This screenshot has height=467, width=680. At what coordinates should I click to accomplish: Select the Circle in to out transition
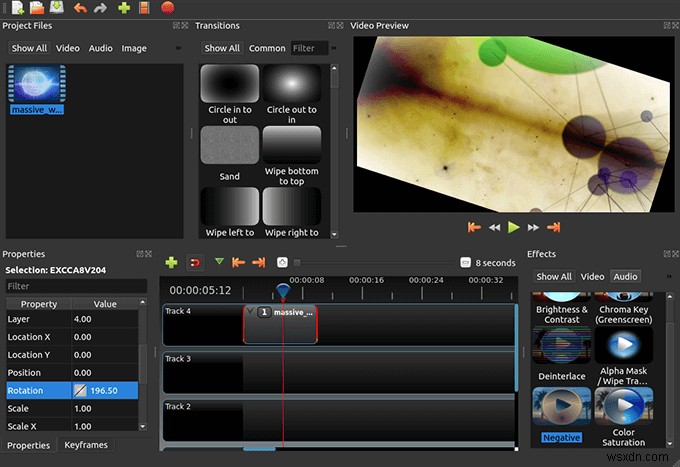229,84
